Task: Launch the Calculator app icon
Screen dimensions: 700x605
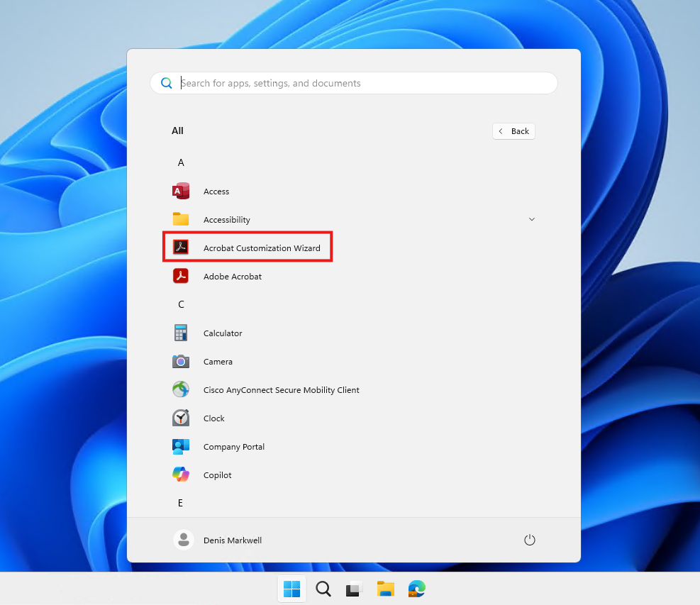Action: (181, 333)
